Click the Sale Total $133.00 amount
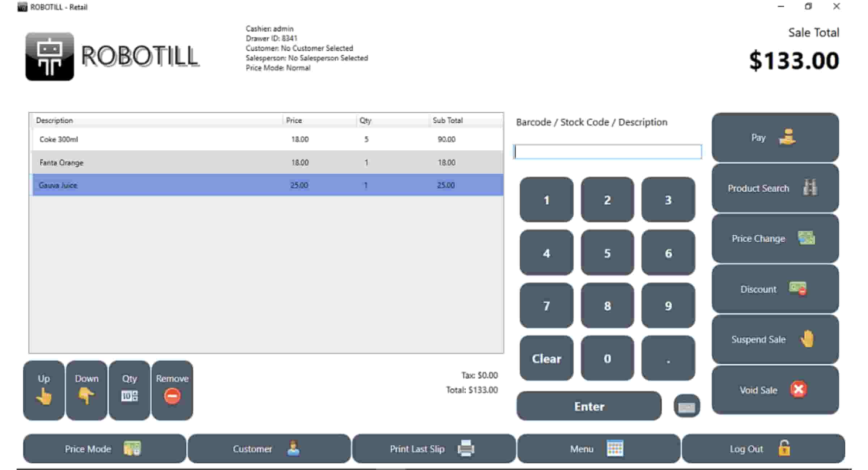The height and width of the screenshot is (470, 868). 794,60
